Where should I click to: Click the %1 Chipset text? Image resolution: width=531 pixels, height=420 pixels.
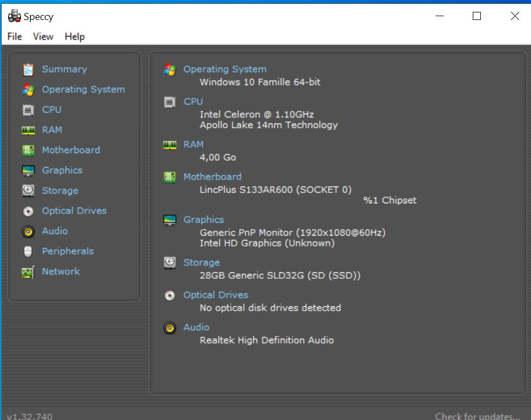pyautogui.click(x=390, y=200)
